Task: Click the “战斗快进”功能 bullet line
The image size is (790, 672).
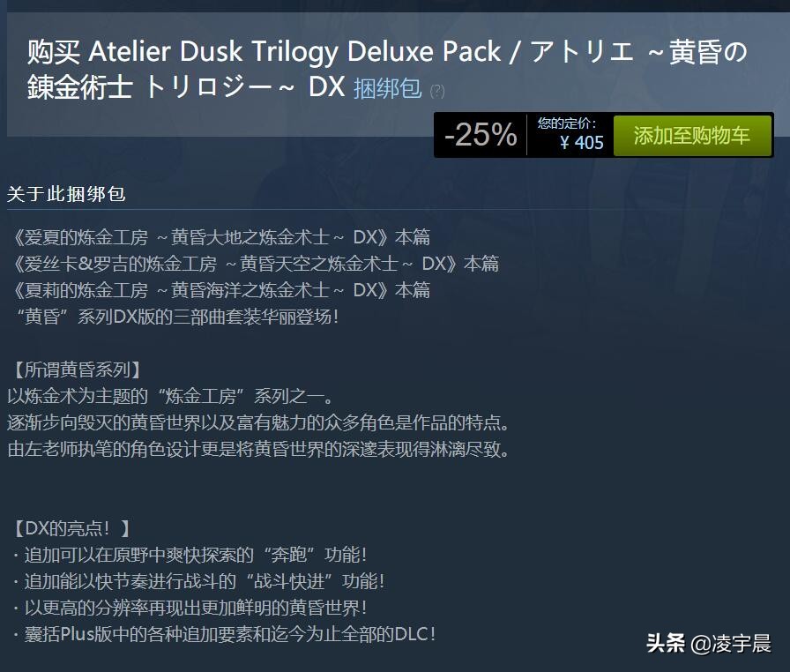Action: [x=199, y=581]
